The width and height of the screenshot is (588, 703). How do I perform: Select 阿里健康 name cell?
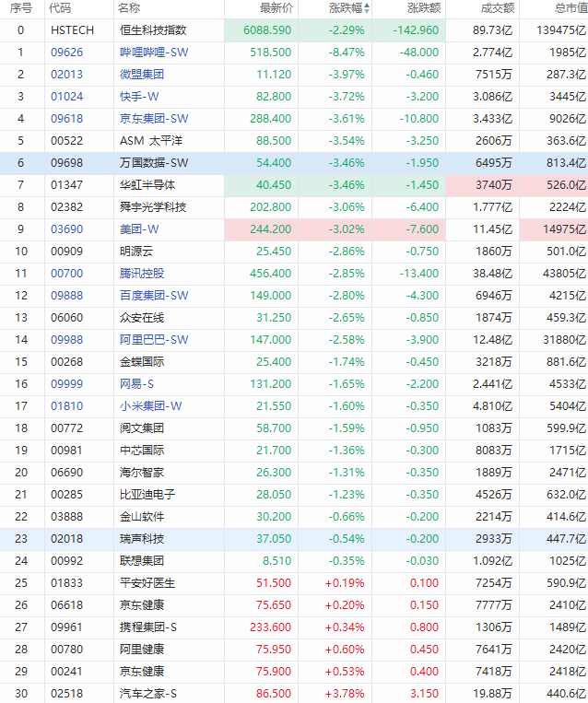tap(142, 650)
